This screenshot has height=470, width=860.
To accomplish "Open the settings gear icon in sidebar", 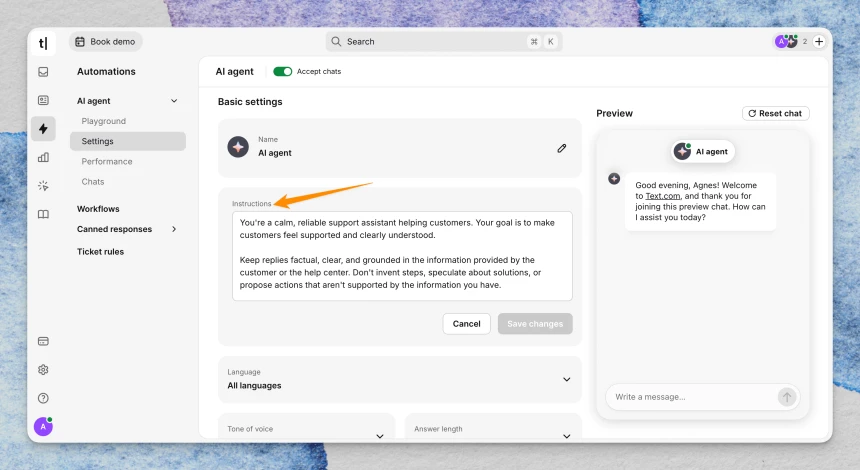I will (x=43, y=370).
